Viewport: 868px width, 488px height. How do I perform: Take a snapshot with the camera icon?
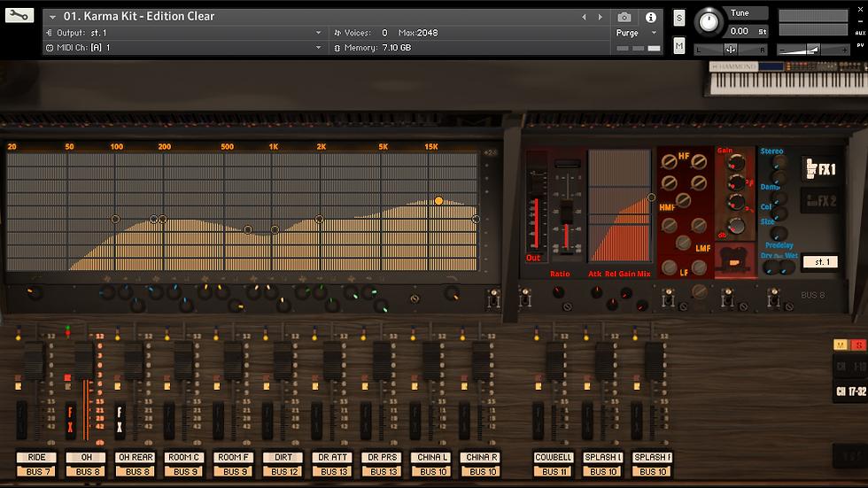point(624,17)
